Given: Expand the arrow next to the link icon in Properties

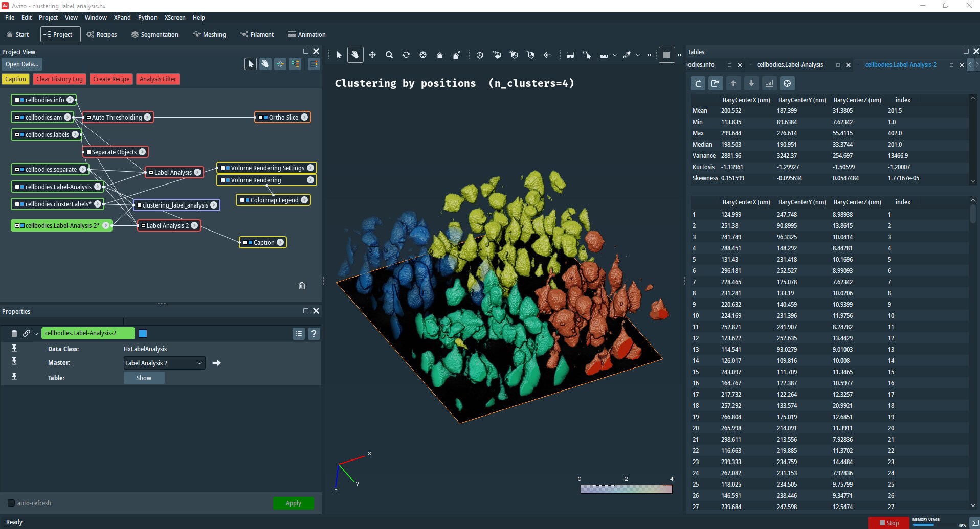Looking at the screenshot, I should pyautogui.click(x=36, y=334).
